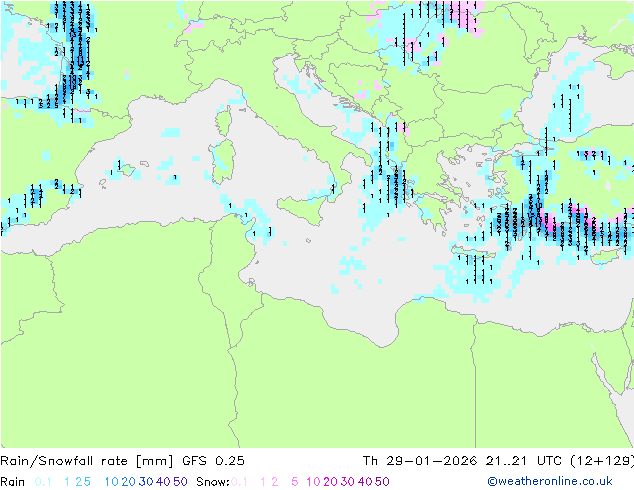Image resolution: width=634 pixels, height=490 pixels.
Task: Select the Snow legend value 30
Action: (x=348, y=482)
